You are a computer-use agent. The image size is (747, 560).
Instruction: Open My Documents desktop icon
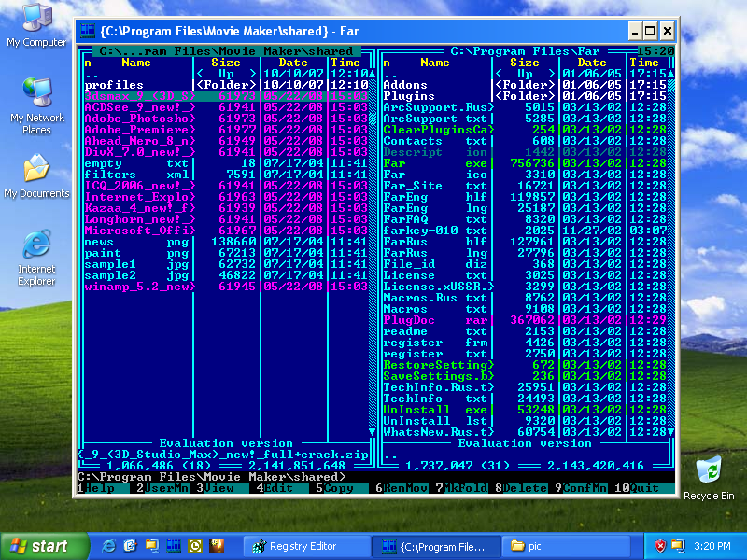tap(36, 175)
